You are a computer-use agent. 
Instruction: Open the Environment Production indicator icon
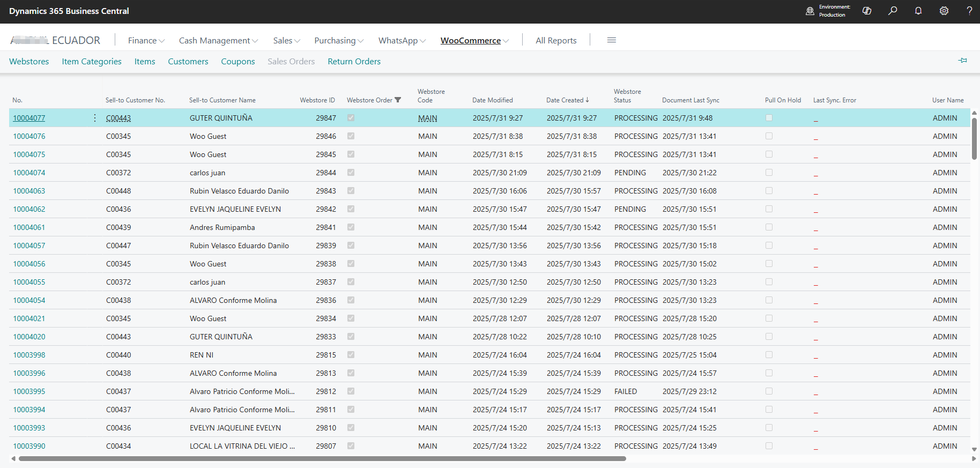[810, 11]
